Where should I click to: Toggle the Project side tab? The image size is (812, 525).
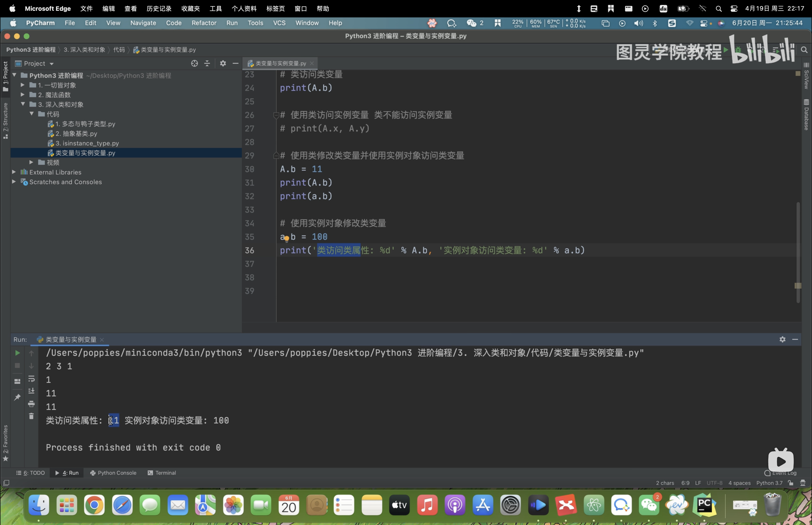click(5, 76)
